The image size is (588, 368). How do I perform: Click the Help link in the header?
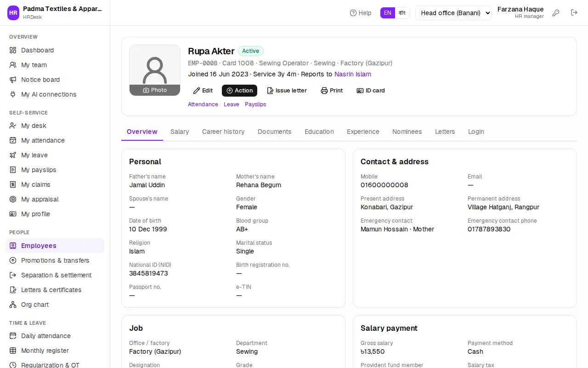(361, 13)
